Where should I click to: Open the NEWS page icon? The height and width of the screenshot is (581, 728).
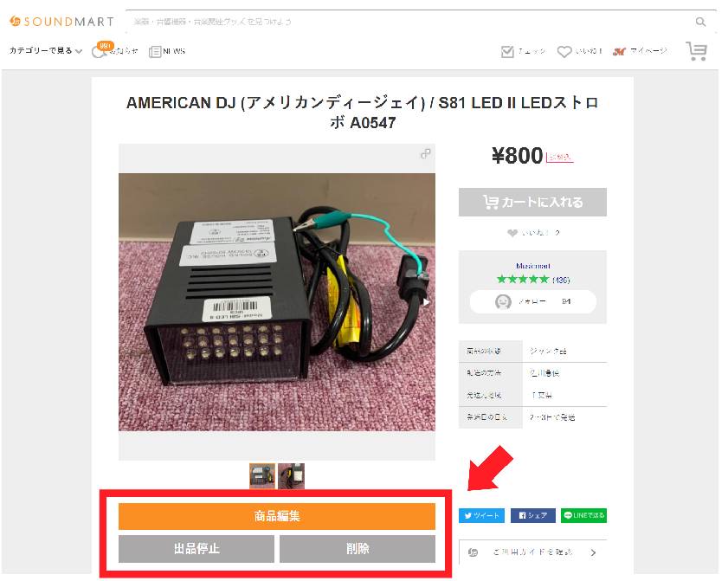155,52
